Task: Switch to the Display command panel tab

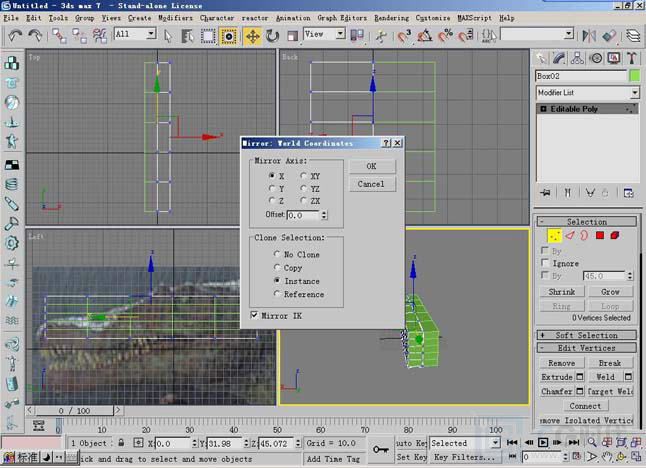Action: click(x=614, y=58)
